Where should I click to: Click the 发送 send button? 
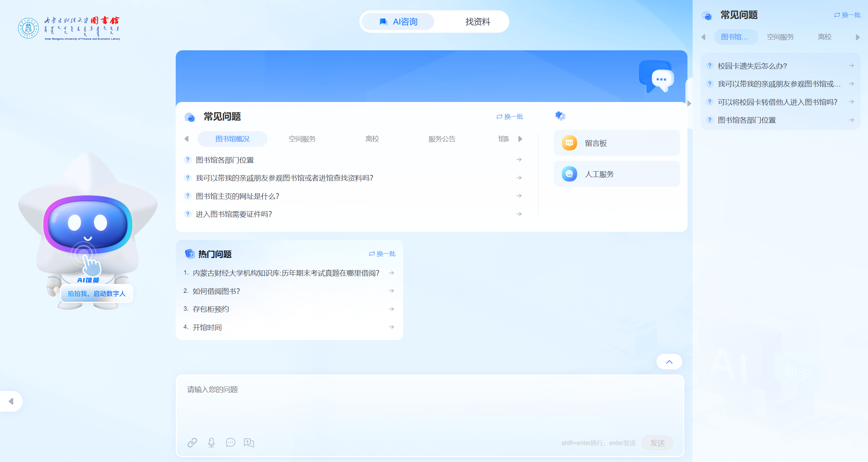(657, 443)
